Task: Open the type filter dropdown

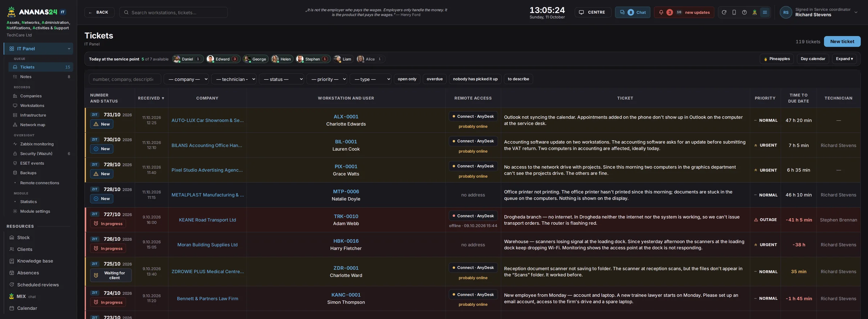Action: pos(370,79)
